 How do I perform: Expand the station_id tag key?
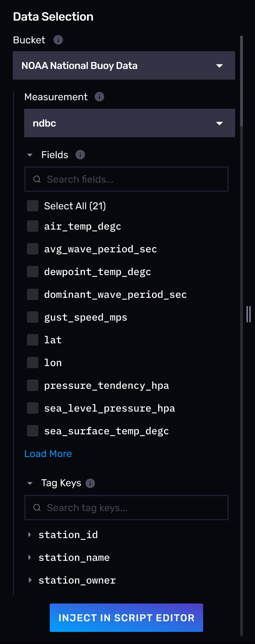30,535
